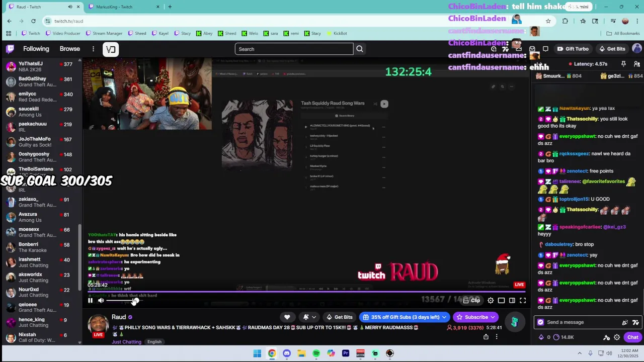The image size is (644, 362).
Task: Mute the stream volume speaker icon
Action: click(101, 300)
